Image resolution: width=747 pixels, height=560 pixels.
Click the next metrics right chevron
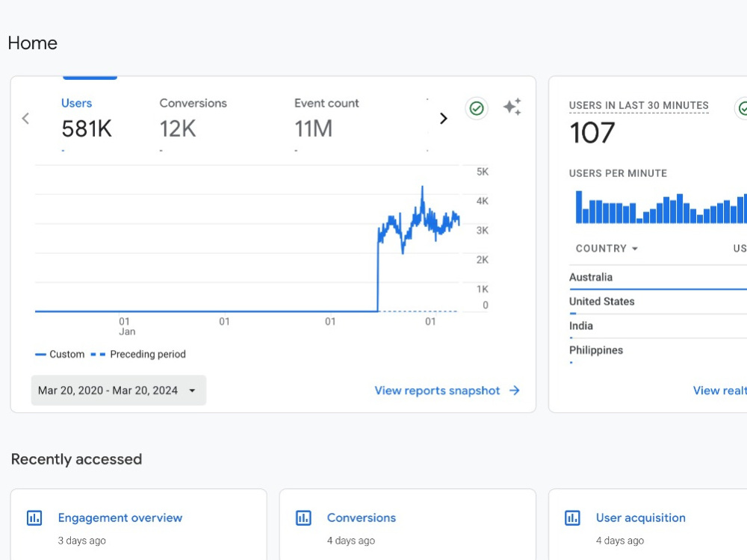point(444,118)
